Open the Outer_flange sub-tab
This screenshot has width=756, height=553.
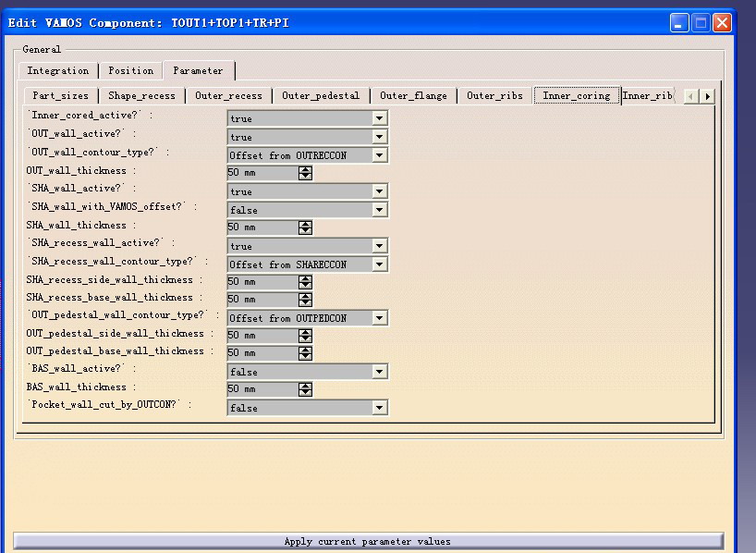[x=413, y=95]
